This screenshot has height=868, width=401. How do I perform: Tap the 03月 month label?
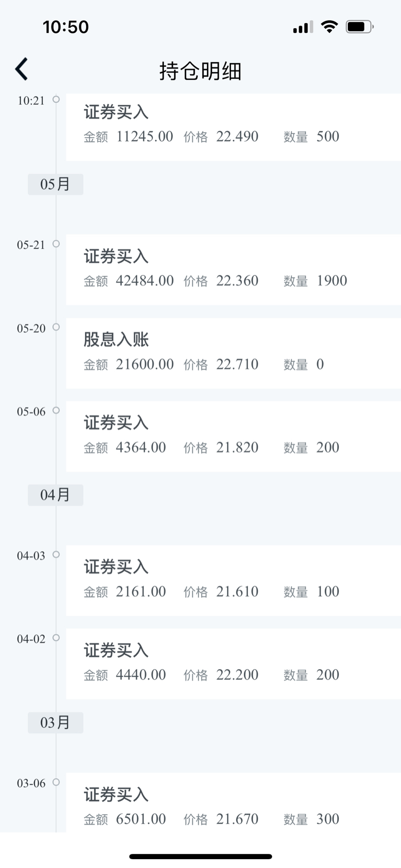(55, 722)
